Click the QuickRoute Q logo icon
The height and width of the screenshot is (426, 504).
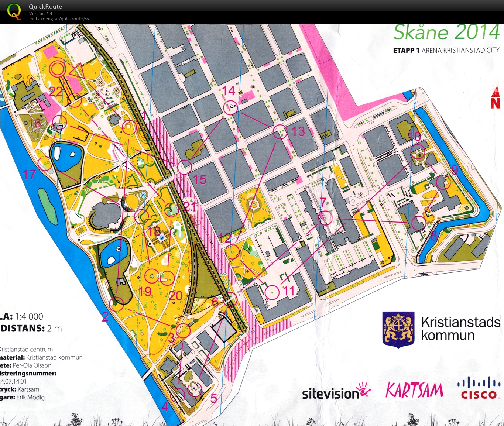14,11
